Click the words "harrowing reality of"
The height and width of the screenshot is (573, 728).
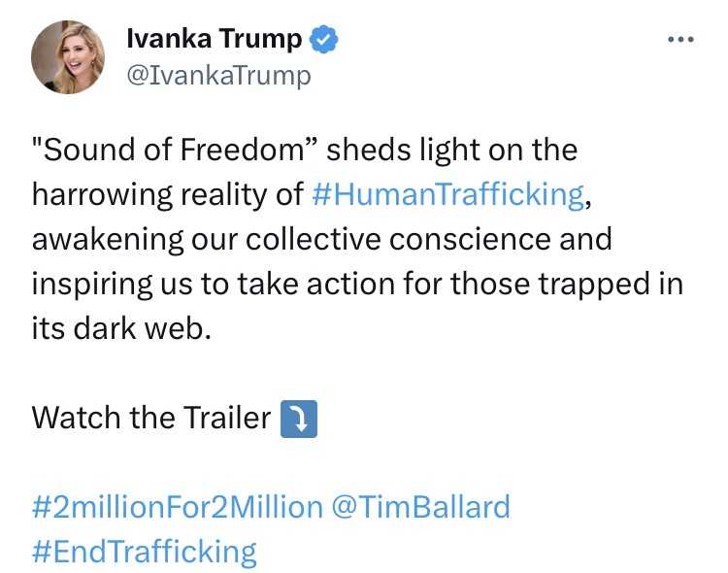(x=167, y=194)
